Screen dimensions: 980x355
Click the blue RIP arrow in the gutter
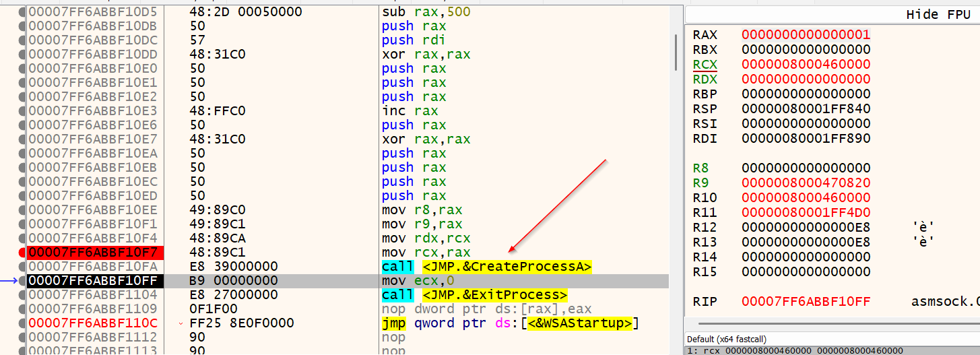[12, 281]
